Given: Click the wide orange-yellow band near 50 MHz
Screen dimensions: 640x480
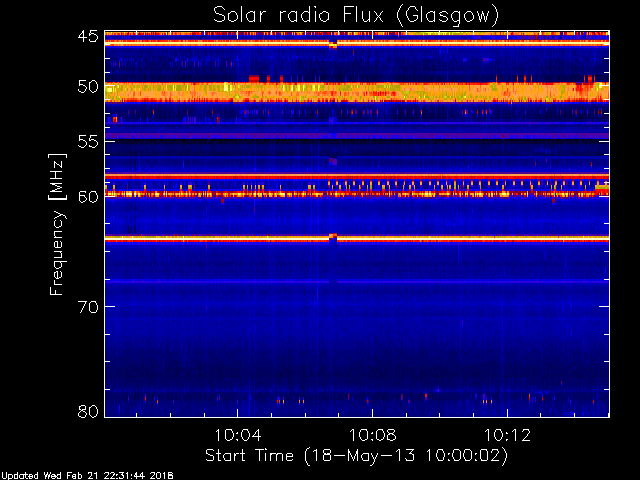Looking at the screenshot, I should click(357, 92).
